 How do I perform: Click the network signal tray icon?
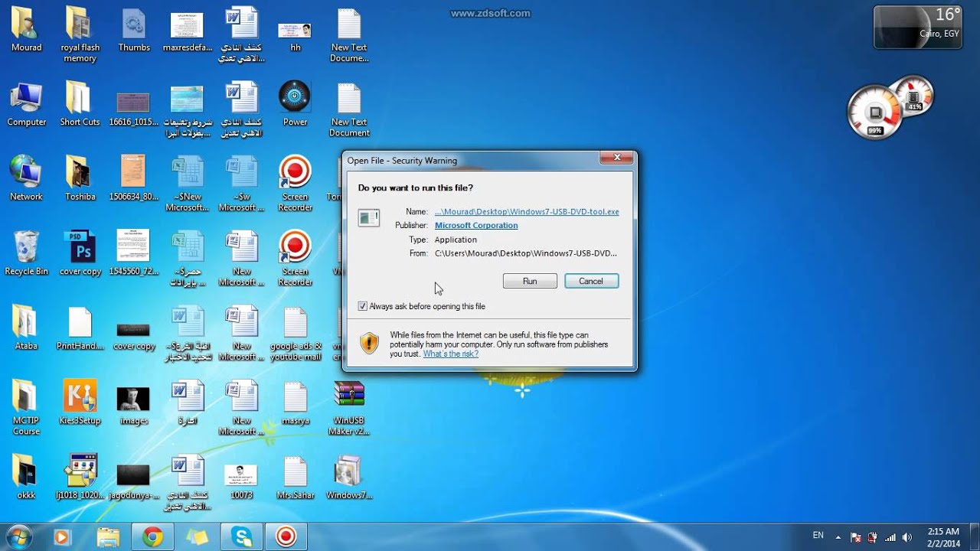tap(890, 537)
